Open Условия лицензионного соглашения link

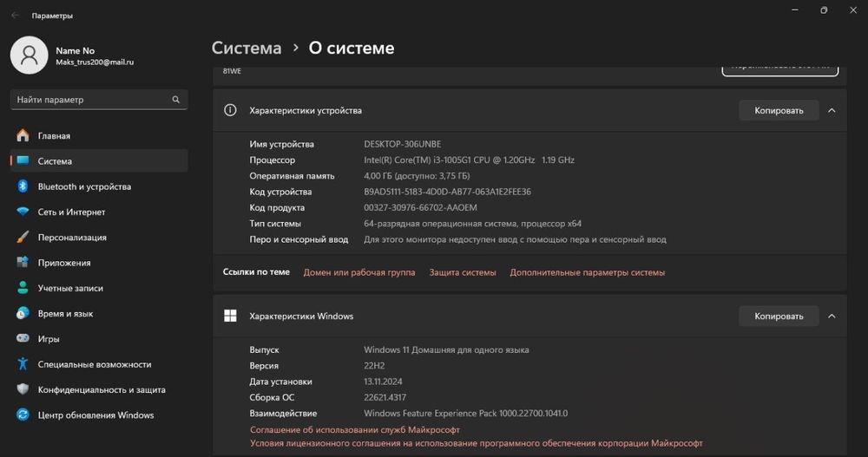tap(476, 443)
